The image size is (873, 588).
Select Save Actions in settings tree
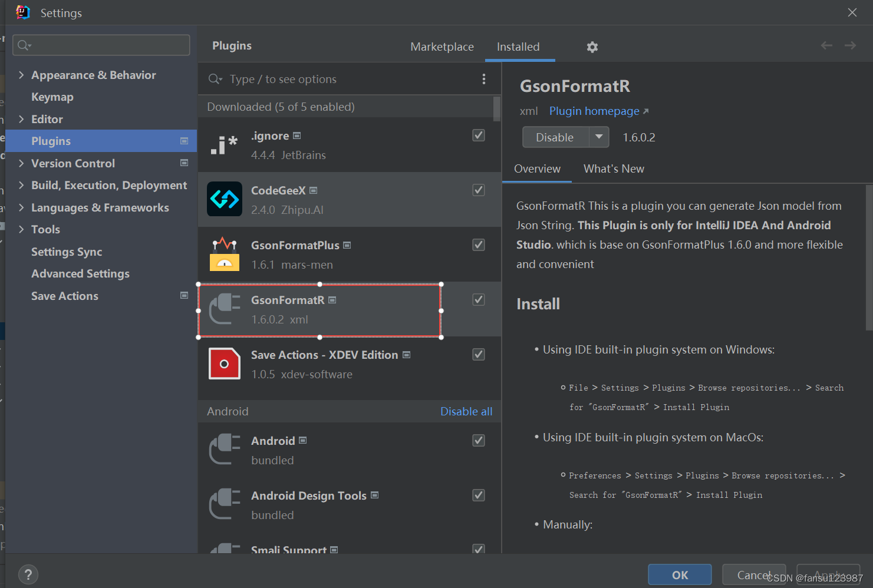click(65, 296)
